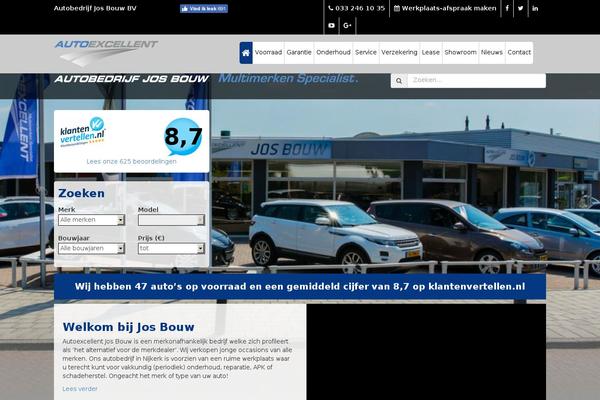The width and height of the screenshot is (600, 400).
Task: Click the Facebook like button
Action: pos(204,8)
